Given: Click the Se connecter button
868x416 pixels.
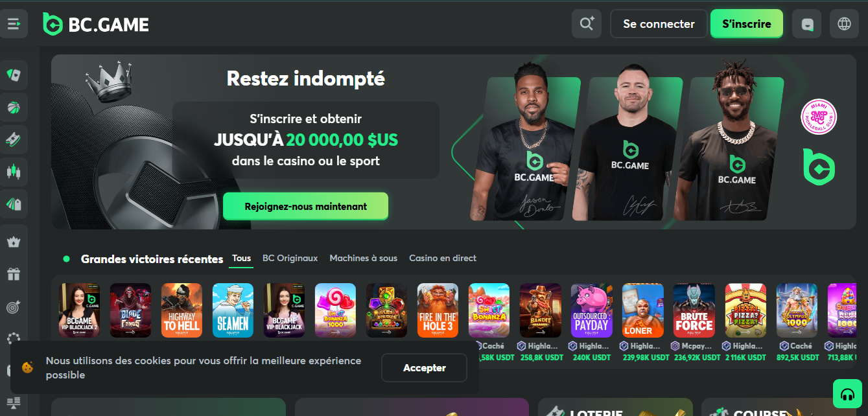Looking at the screenshot, I should coord(659,24).
